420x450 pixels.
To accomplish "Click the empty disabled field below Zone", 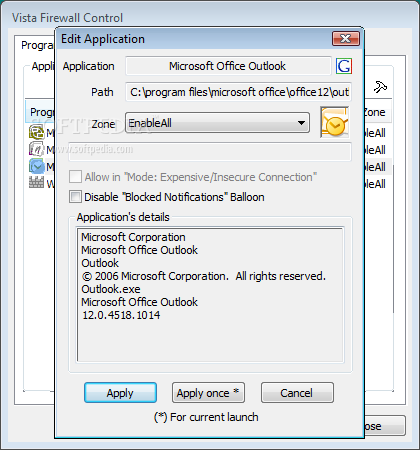I will coord(210,152).
